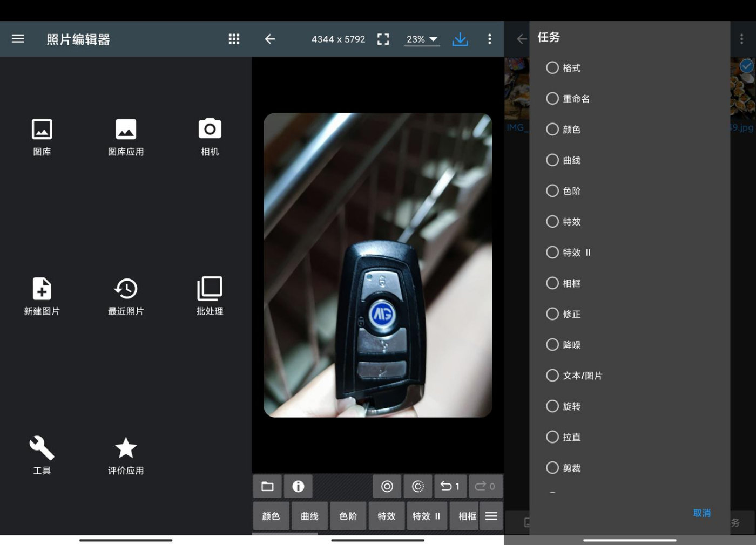756x545 pixels.
Task: Click the 照片编辑器 title
Action: (x=78, y=39)
